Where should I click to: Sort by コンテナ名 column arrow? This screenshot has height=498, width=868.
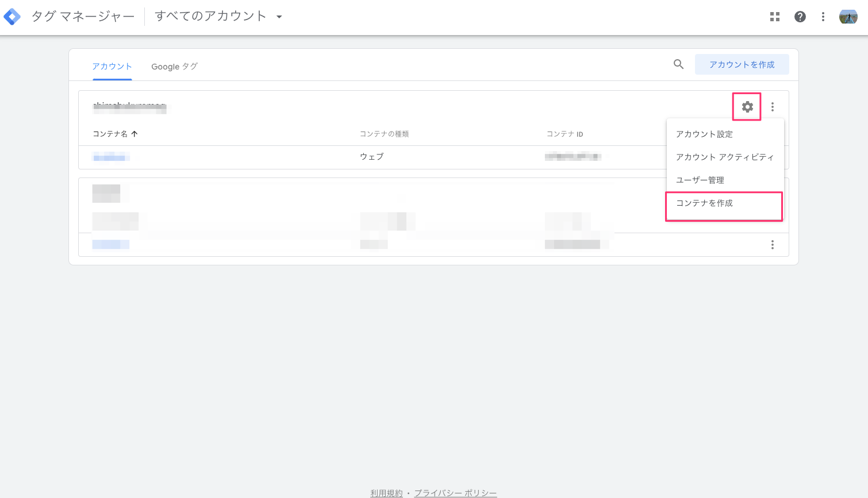pyautogui.click(x=135, y=134)
